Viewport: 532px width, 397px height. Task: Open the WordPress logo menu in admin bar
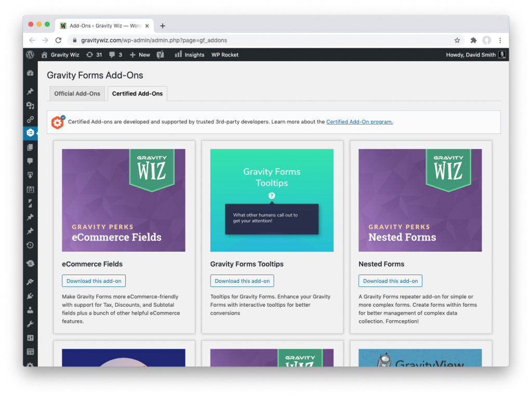[30, 54]
